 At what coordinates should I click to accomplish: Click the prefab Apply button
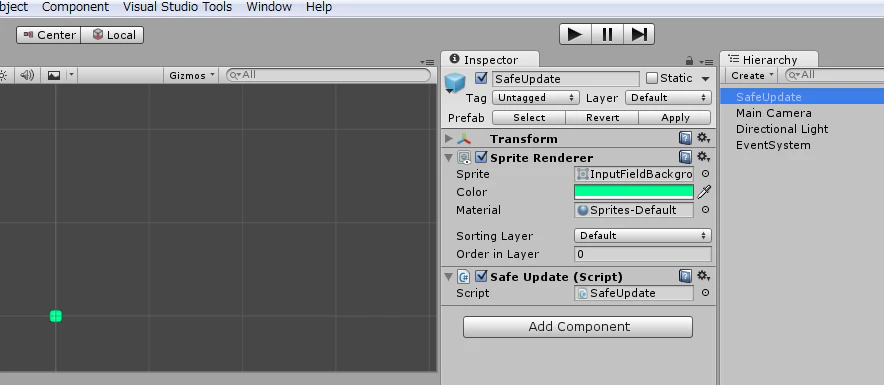pos(675,117)
